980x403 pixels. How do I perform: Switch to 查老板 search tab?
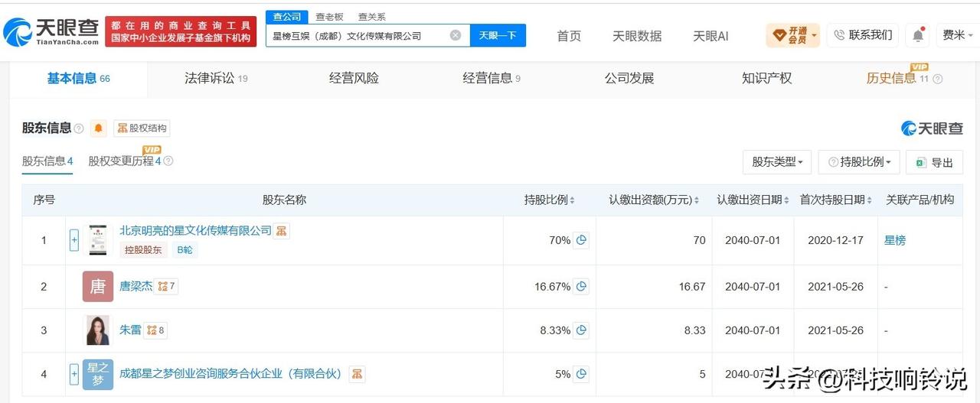click(x=330, y=17)
